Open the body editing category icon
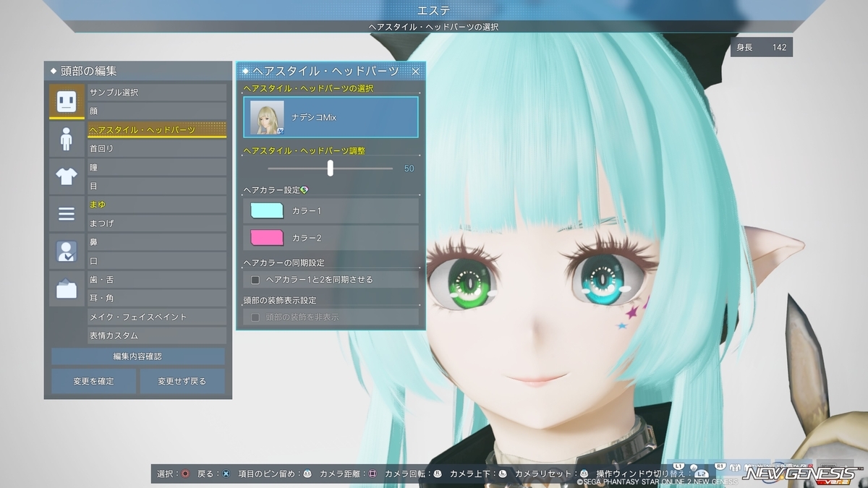Image resolution: width=868 pixels, height=488 pixels. 67,139
